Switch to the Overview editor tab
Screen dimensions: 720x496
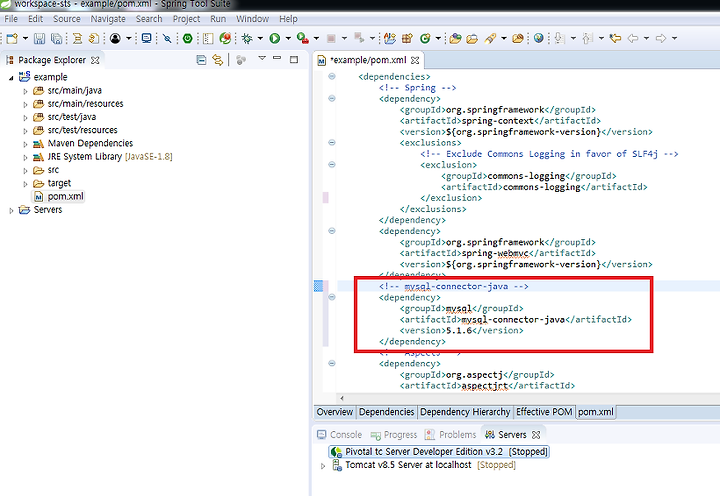335,412
